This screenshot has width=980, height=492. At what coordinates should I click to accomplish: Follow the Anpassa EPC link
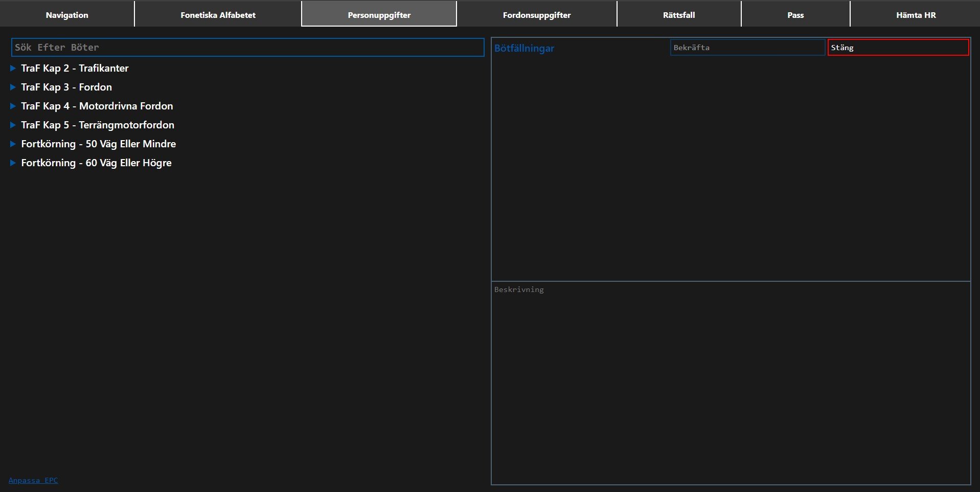33,480
